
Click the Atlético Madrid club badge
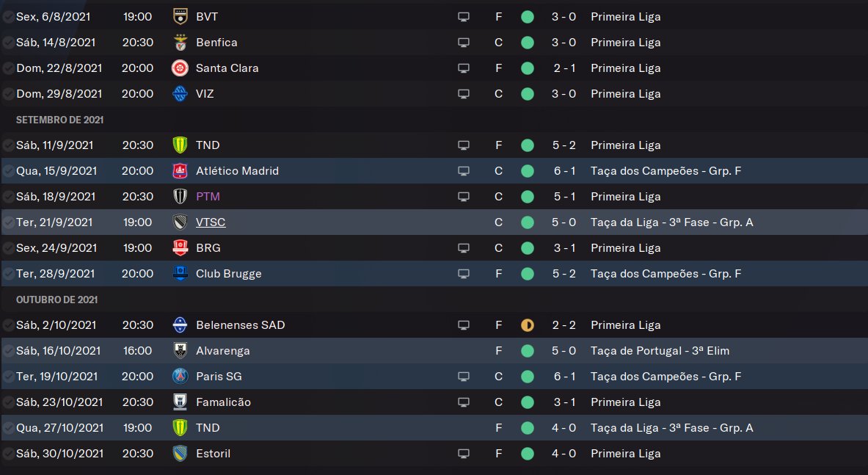[180, 170]
